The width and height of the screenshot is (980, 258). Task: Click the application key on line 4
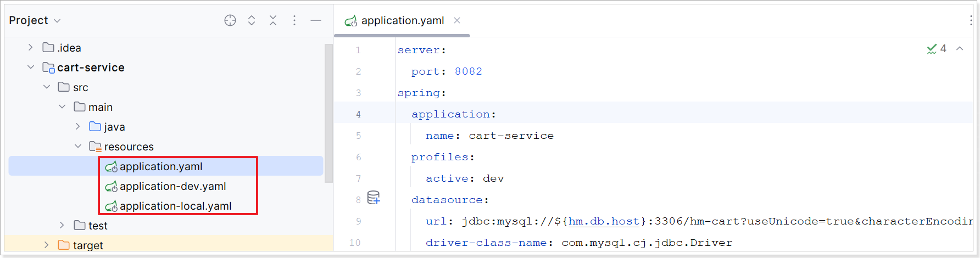point(450,114)
